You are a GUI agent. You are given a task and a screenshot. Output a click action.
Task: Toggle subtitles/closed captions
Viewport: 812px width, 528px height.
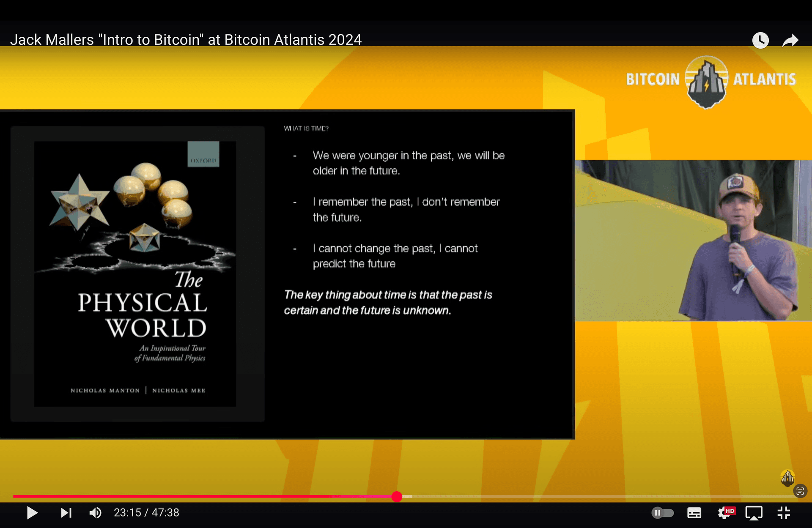(x=694, y=513)
